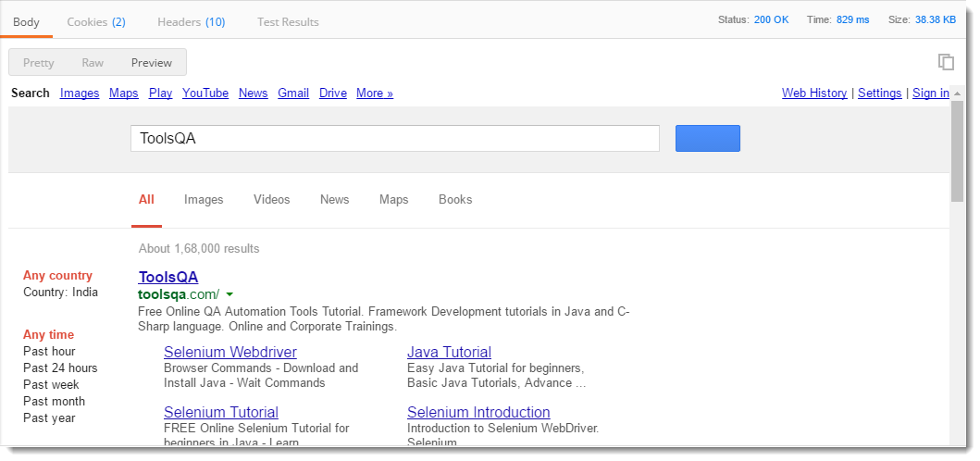Open the Maps link in the top bar
The width and height of the screenshot is (980, 461).
tap(124, 93)
